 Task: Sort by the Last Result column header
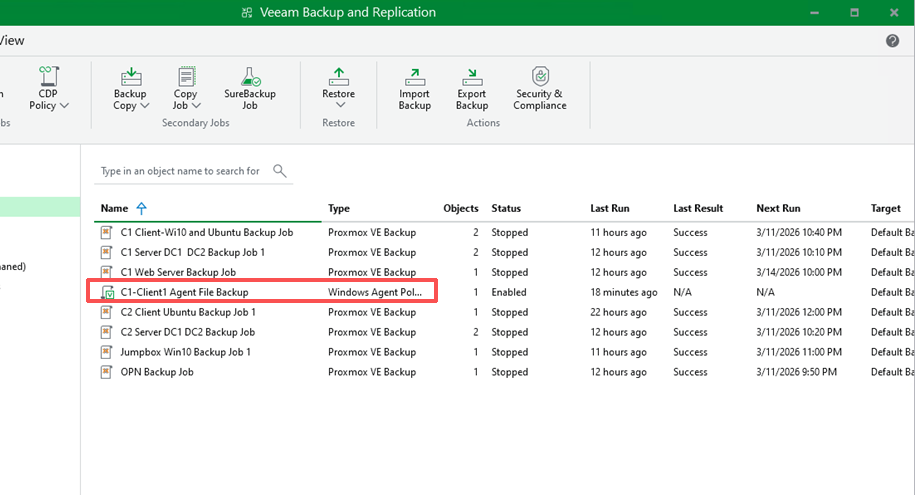coord(698,208)
